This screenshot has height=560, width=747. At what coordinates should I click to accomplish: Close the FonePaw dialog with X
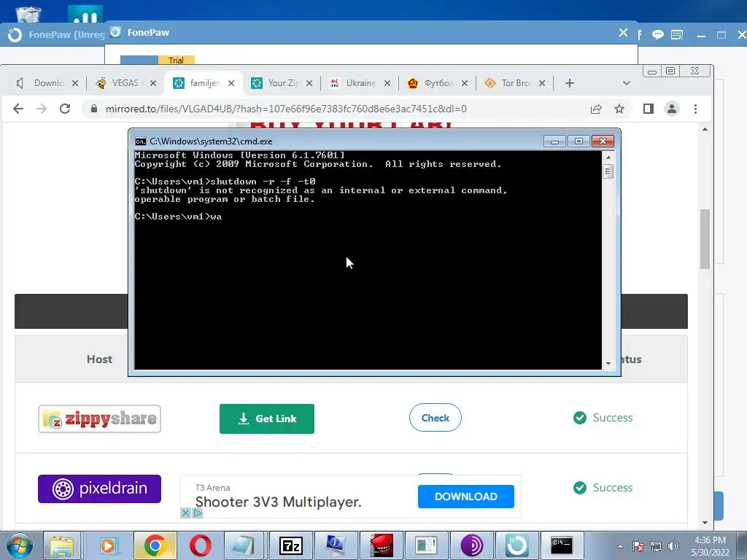(x=623, y=32)
